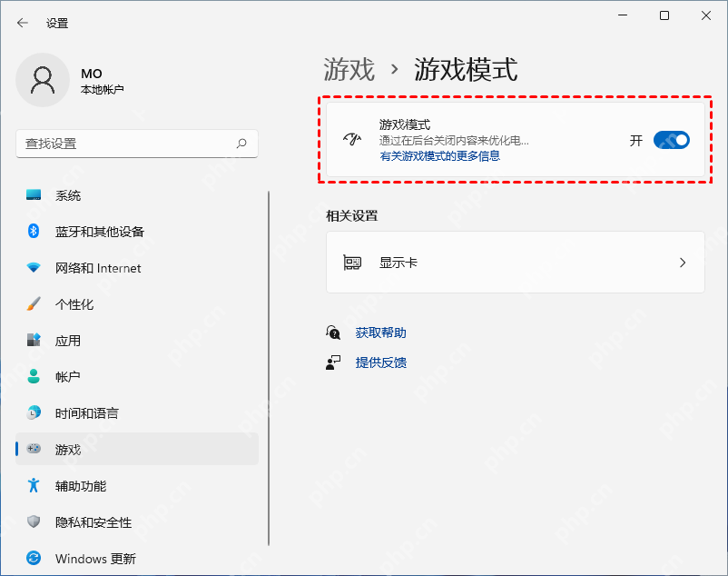The width and height of the screenshot is (728, 576).
Task: Turn off the 游戏模式 toggle switch
Action: (x=672, y=140)
